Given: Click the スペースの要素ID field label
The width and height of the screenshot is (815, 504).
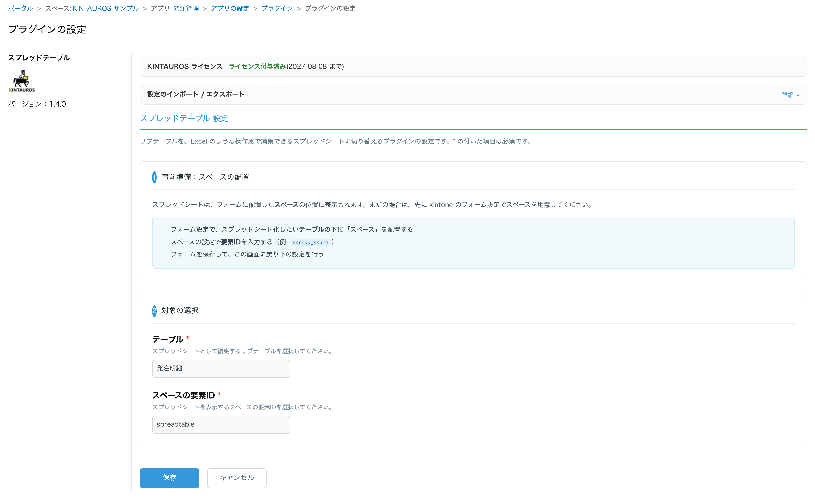Looking at the screenshot, I should (x=183, y=395).
